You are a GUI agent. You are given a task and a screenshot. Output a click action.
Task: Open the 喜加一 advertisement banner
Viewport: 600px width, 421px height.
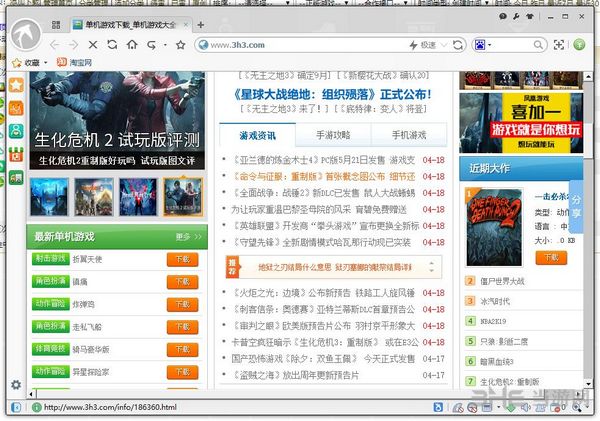coord(521,123)
